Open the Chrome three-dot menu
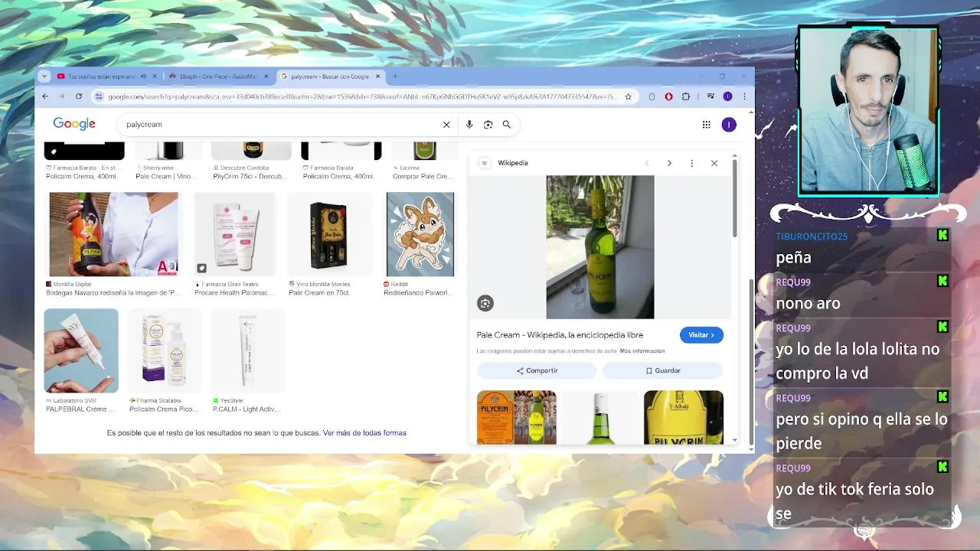This screenshot has width=980, height=551. (x=744, y=96)
